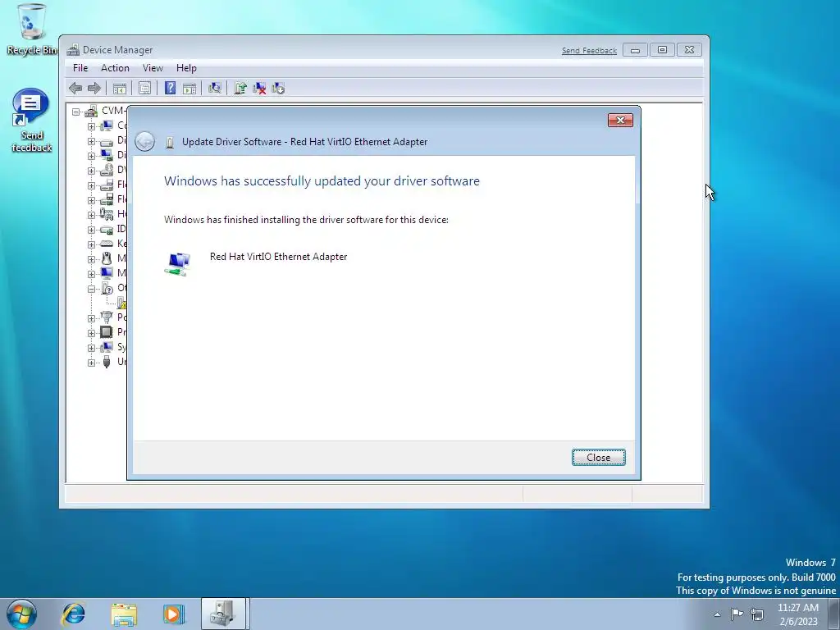Click the 'Windows has successfully updated' heading
840x630 pixels.
(322, 181)
